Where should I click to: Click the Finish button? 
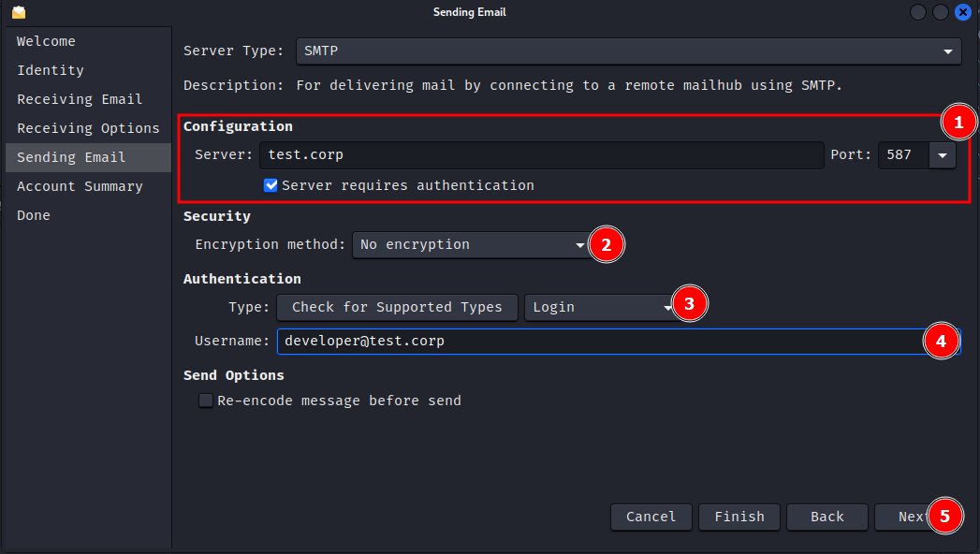pos(739,517)
